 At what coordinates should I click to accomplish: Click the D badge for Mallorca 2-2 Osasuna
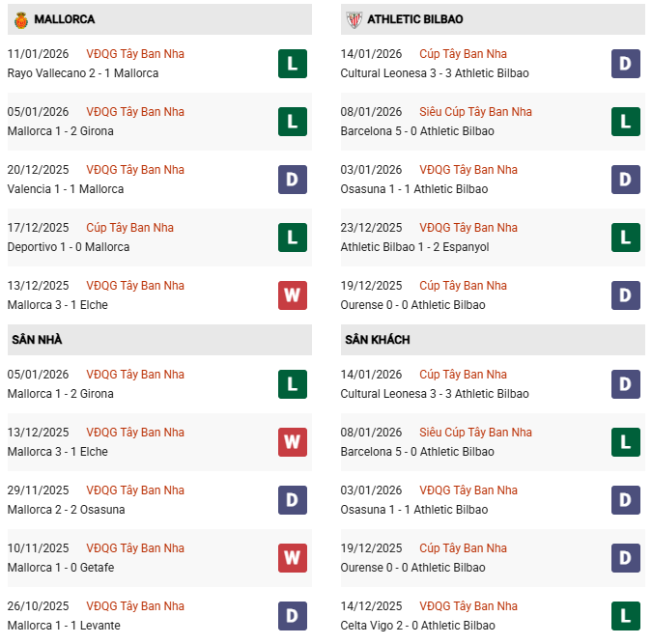tap(293, 500)
